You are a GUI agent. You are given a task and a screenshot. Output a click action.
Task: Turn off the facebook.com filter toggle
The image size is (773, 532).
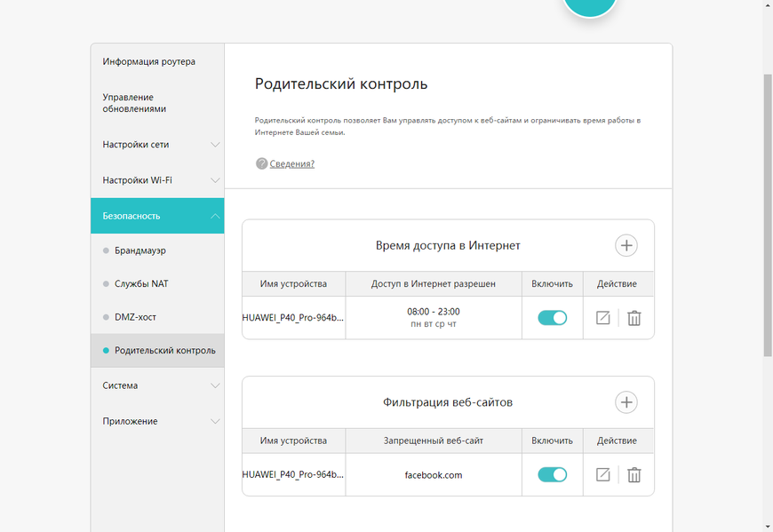click(x=552, y=475)
